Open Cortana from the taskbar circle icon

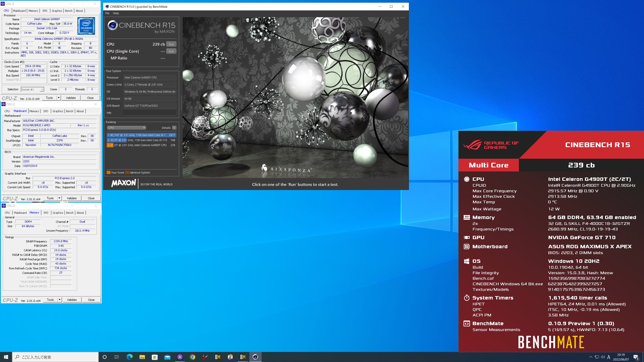coord(105,357)
